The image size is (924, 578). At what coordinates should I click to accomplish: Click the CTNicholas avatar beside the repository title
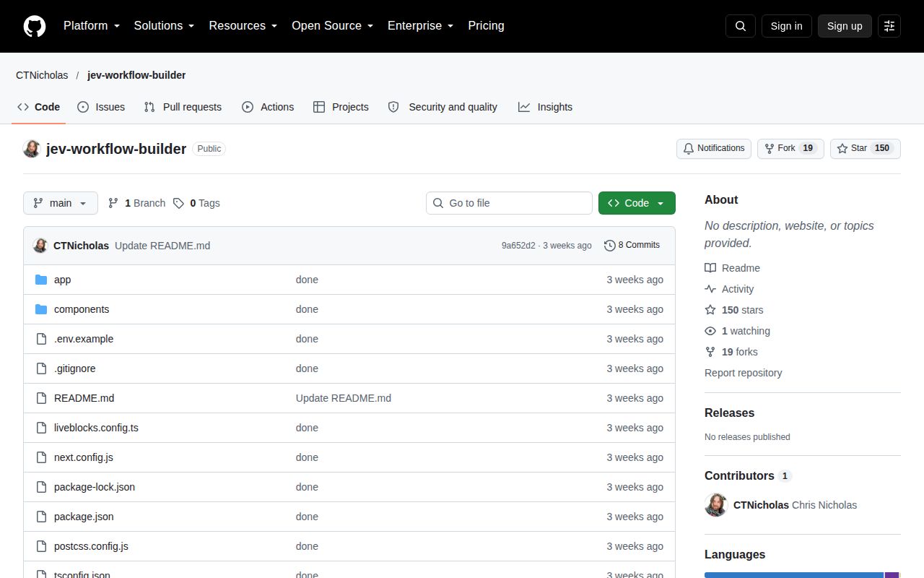[x=32, y=149]
